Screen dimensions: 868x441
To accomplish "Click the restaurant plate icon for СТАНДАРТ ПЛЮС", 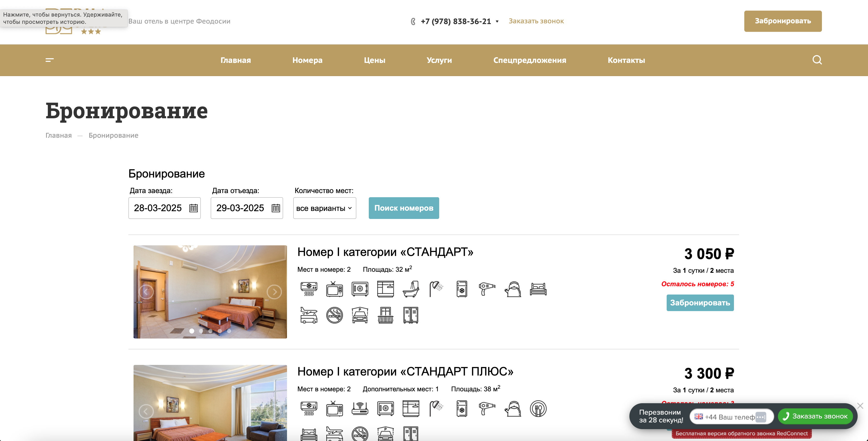I will (x=538, y=409).
